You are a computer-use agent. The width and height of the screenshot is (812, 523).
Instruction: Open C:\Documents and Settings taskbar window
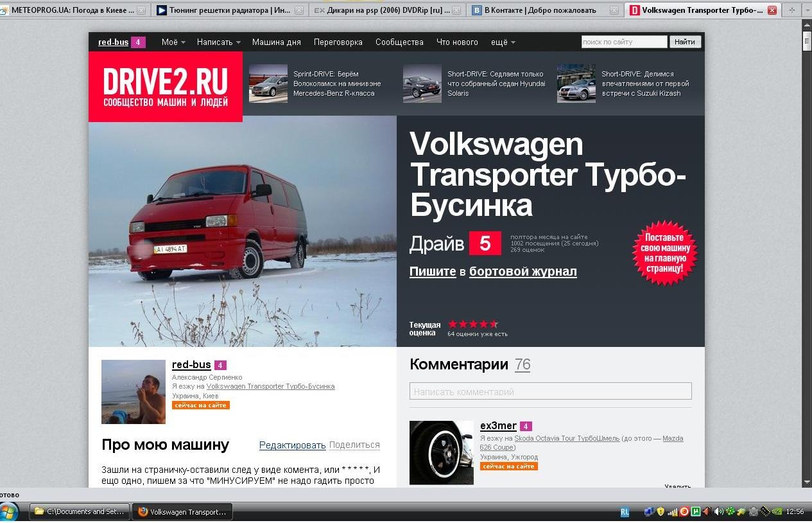pyautogui.click(x=80, y=512)
